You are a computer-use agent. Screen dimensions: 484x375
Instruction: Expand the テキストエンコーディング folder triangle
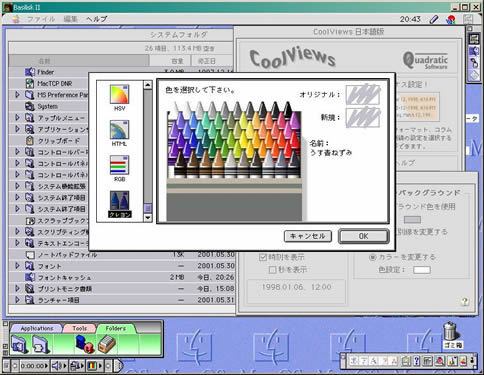(17, 243)
